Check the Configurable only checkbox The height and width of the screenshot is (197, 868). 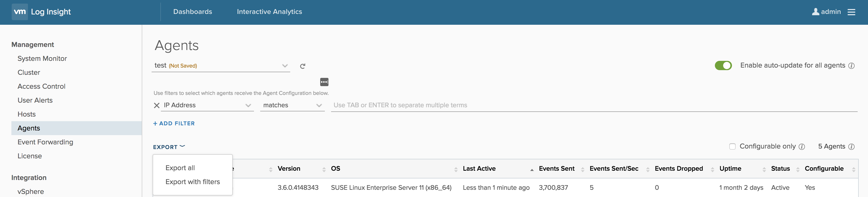[732, 146]
